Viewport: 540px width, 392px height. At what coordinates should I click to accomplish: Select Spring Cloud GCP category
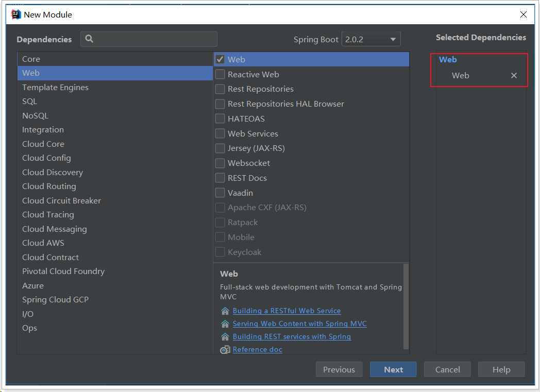tap(115, 300)
